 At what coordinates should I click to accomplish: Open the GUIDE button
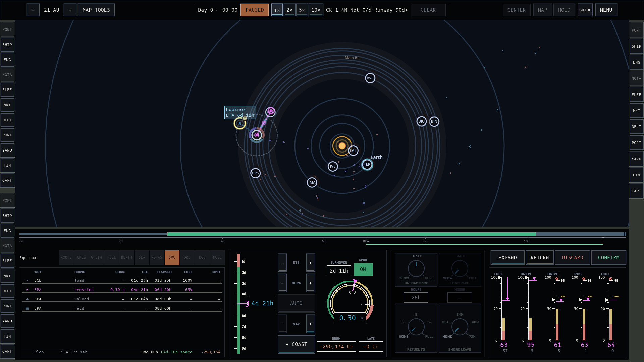(x=585, y=10)
